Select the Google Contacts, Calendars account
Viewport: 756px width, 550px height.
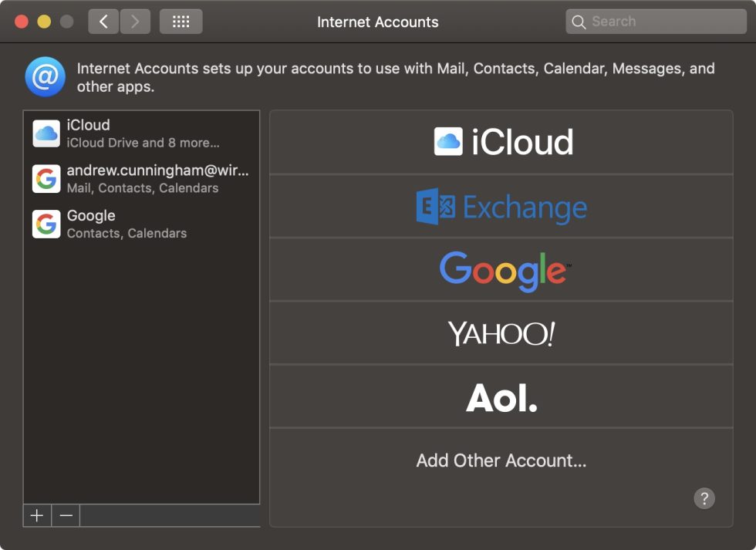pyautogui.click(x=141, y=224)
